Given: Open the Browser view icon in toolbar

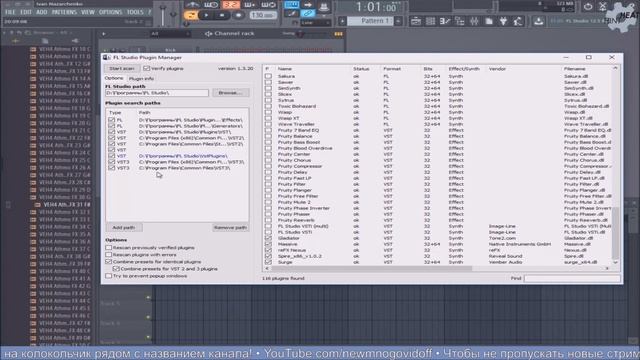Looking at the screenshot, I should (x=460, y=21).
